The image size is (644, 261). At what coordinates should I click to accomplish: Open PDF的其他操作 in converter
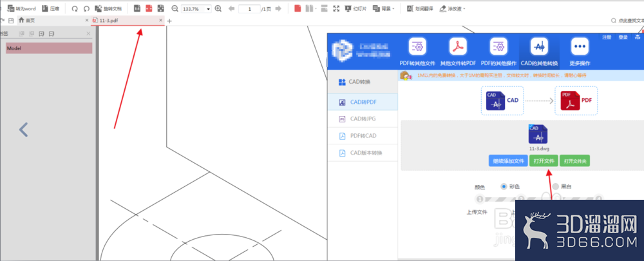[498, 52]
